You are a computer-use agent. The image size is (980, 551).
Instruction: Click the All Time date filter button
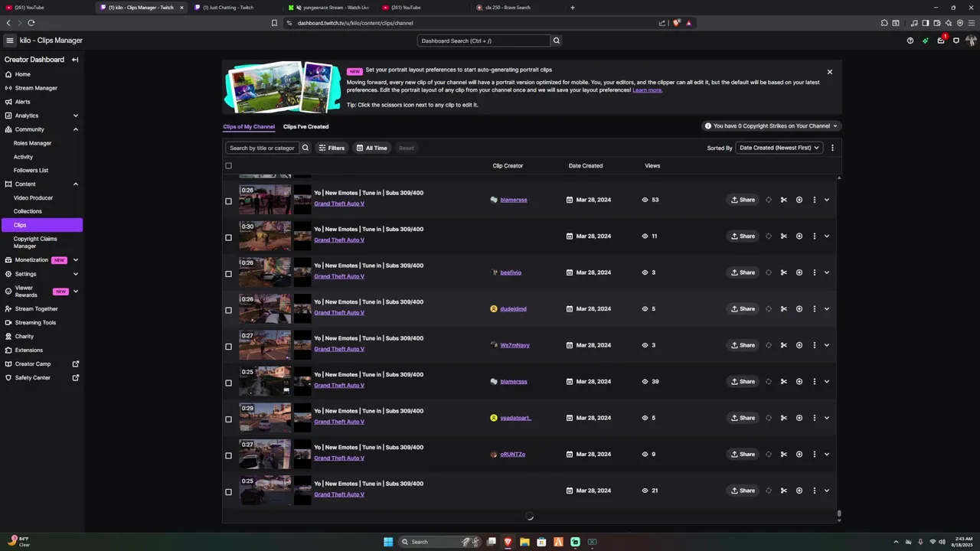pyautogui.click(x=372, y=148)
